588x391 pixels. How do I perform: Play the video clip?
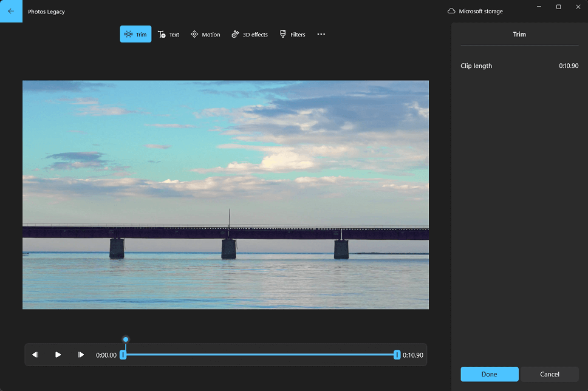coord(58,355)
